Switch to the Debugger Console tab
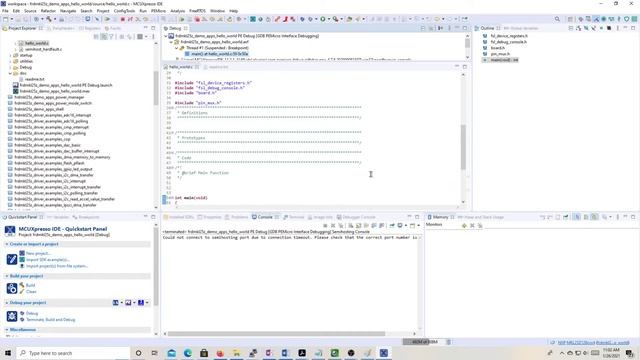Viewport: 640px width, 360px height. click(356, 217)
